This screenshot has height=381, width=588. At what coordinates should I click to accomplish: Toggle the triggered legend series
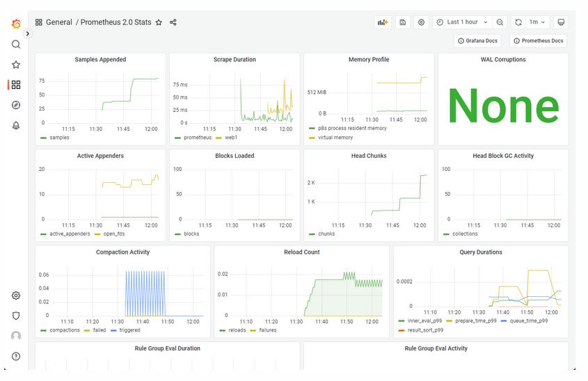click(x=129, y=330)
